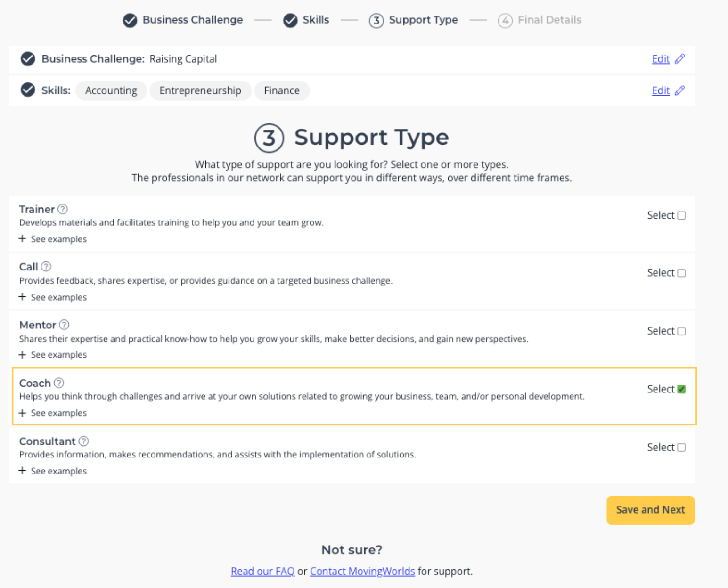This screenshot has width=728, height=588.
Task: Expand See examples under Trainer
Action: (x=53, y=239)
